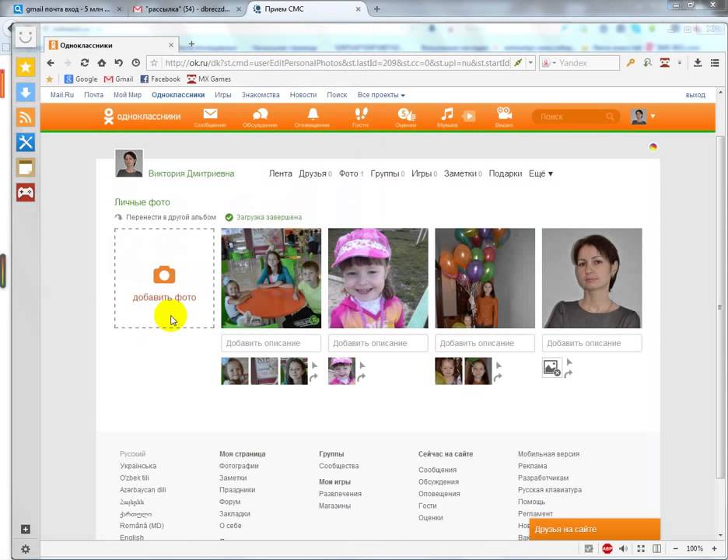Open the Downloads arrow in the sidebar

pyautogui.click(x=26, y=93)
